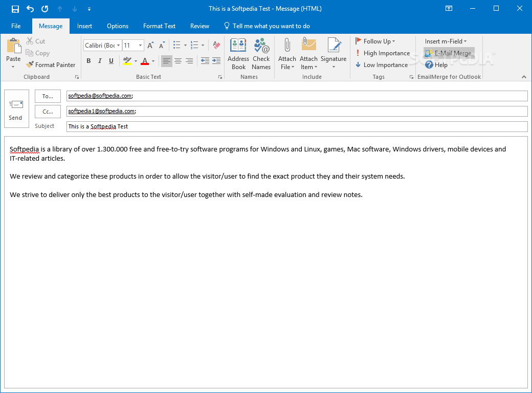532x393 pixels.
Task: Click into the Cc address field
Action: click(297, 111)
